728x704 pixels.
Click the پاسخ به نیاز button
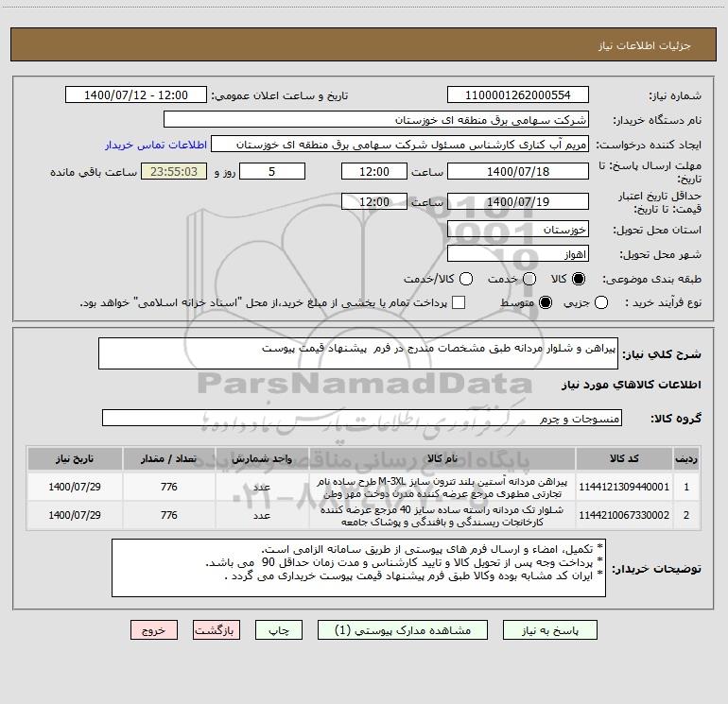(x=549, y=630)
